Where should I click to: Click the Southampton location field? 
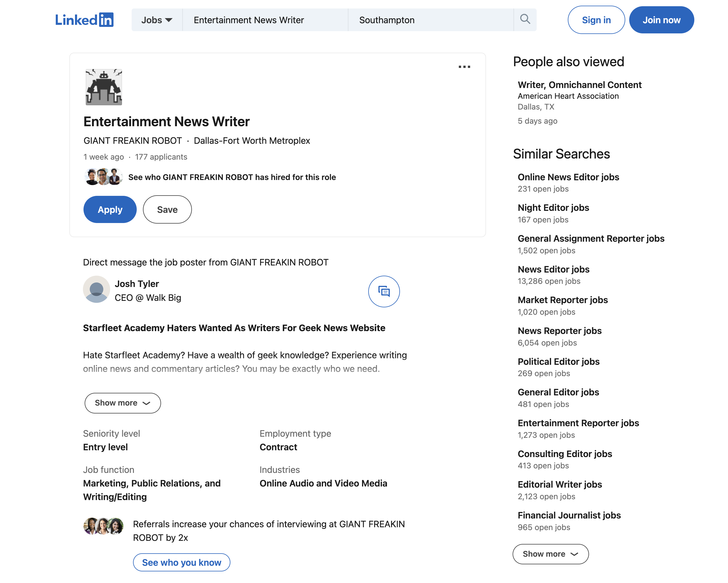click(430, 20)
